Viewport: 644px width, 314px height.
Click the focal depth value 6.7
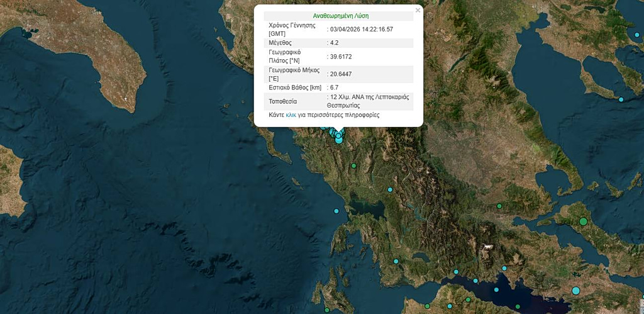pyautogui.click(x=335, y=87)
